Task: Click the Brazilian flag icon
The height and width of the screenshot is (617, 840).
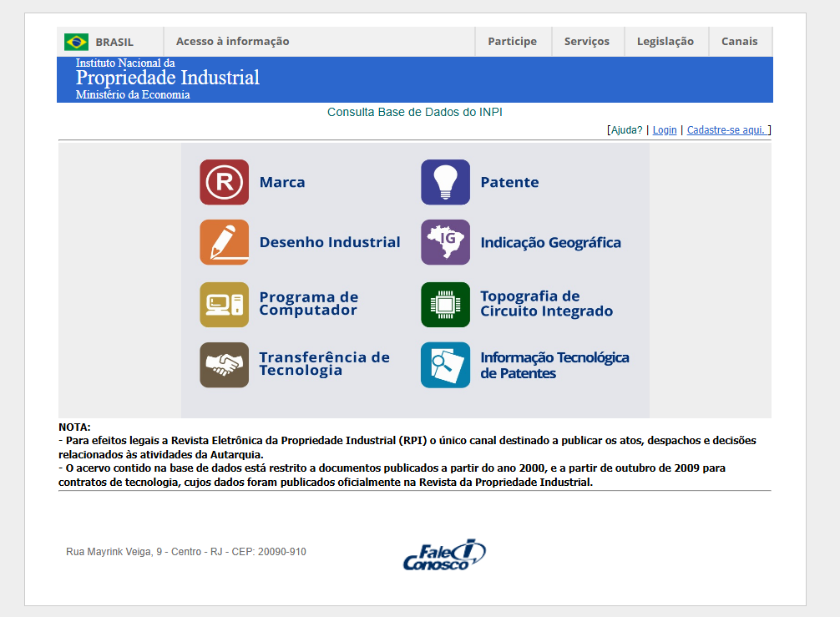Action: pos(76,42)
